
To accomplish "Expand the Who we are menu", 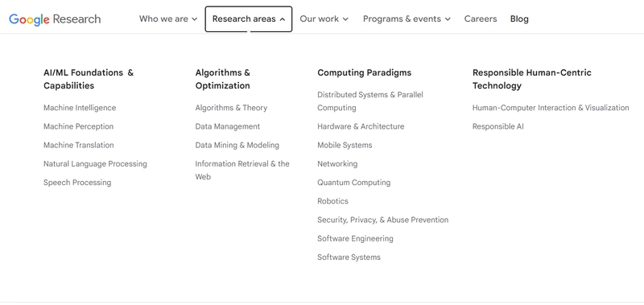I will click(x=168, y=19).
